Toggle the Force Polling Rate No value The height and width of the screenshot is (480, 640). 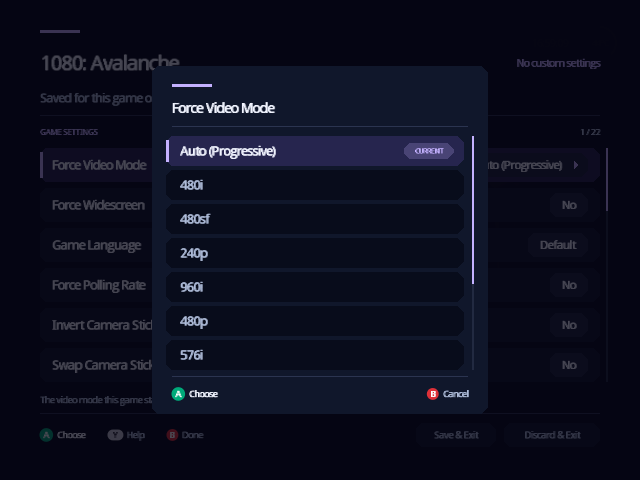[569, 285]
